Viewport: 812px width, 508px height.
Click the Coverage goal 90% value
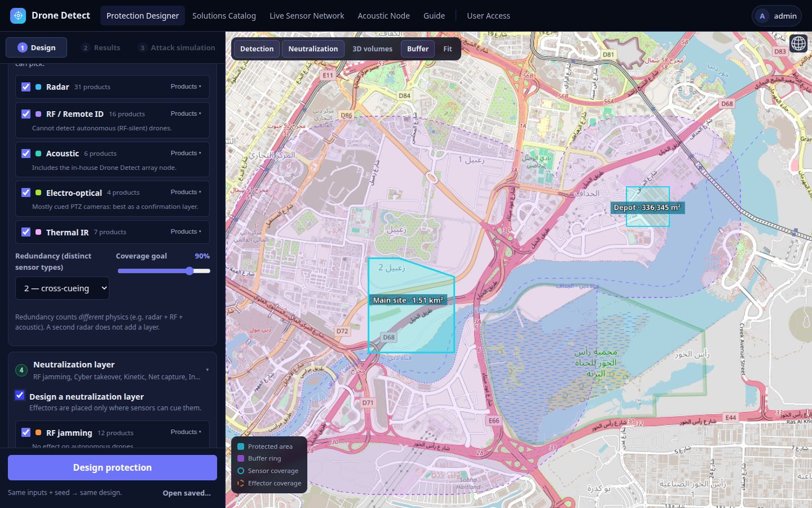tap(202, 256)
